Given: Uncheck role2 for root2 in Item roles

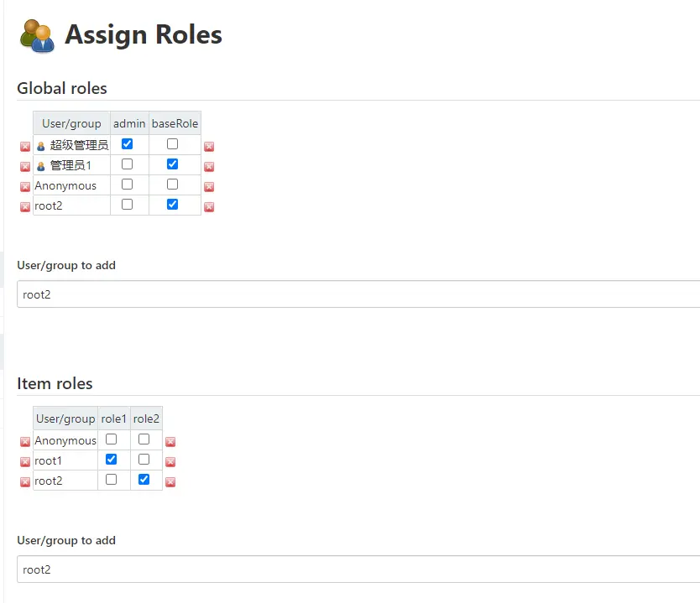Looking at the screenshot, I should [144, 480].
